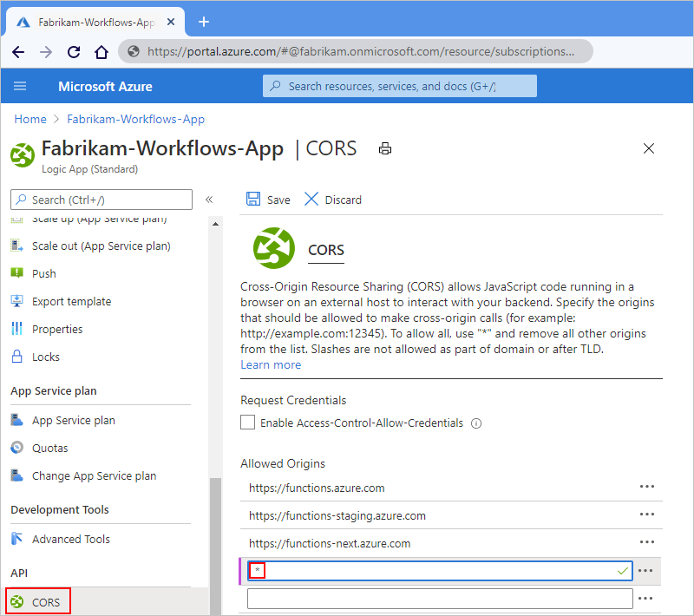Click the Save disk icon
The height and width of the screenshot is (616, 694).
point(253,200)
